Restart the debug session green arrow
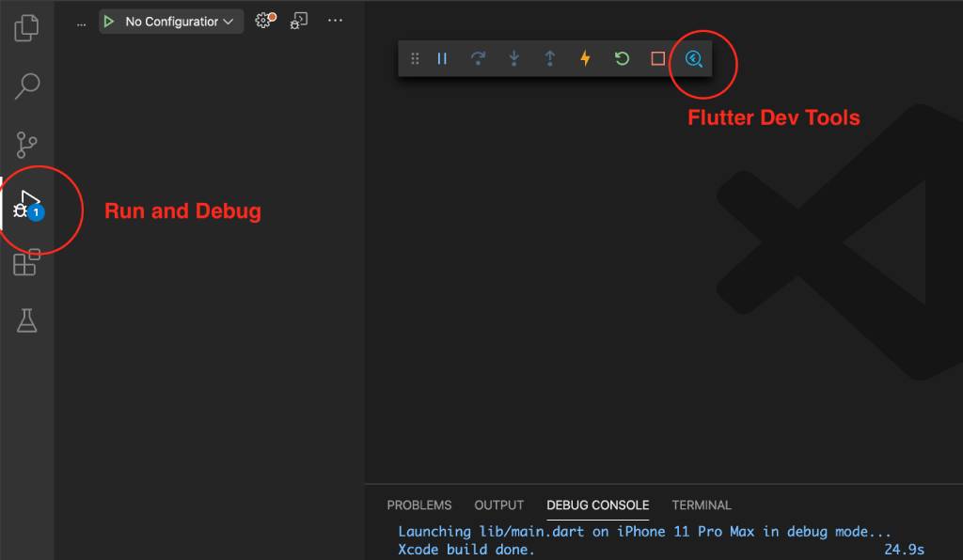This screenshot has height=560, width=963. pos(622,58)
